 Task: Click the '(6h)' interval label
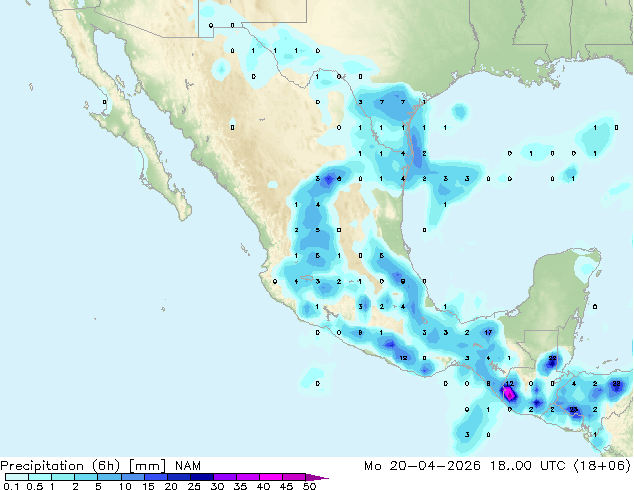106,466
